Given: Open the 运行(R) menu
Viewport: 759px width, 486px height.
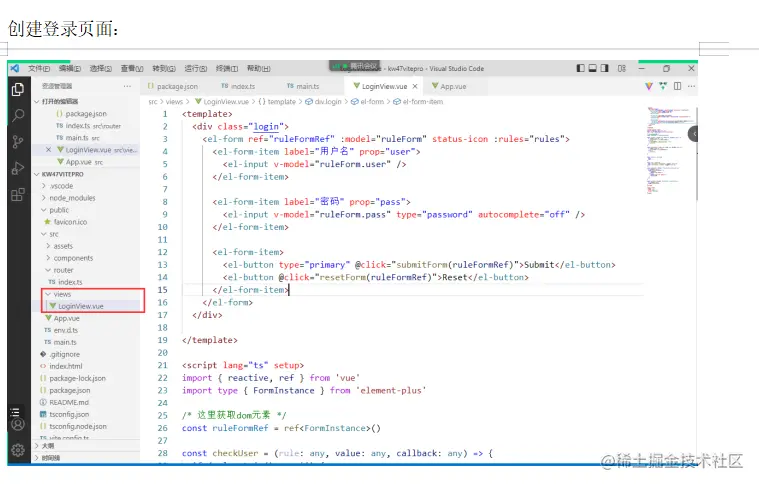Looking at the screenshot, I should coord(196,68).
